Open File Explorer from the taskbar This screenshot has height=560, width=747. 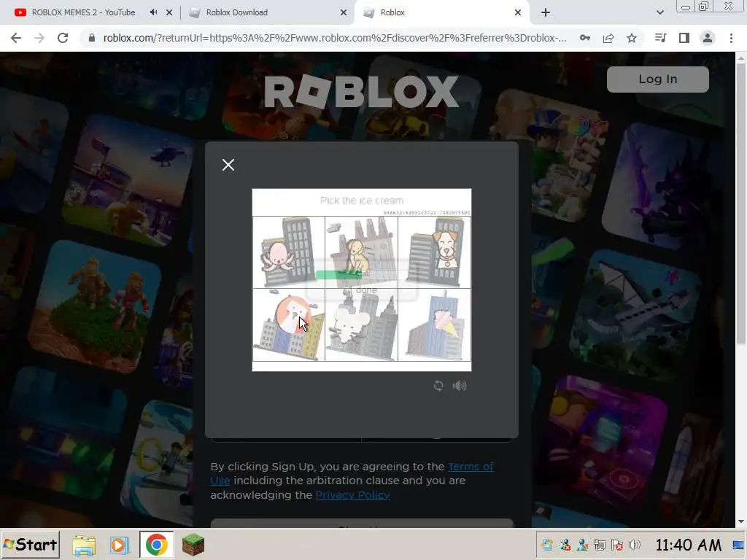pyautogui.click(x=84, y=545)
